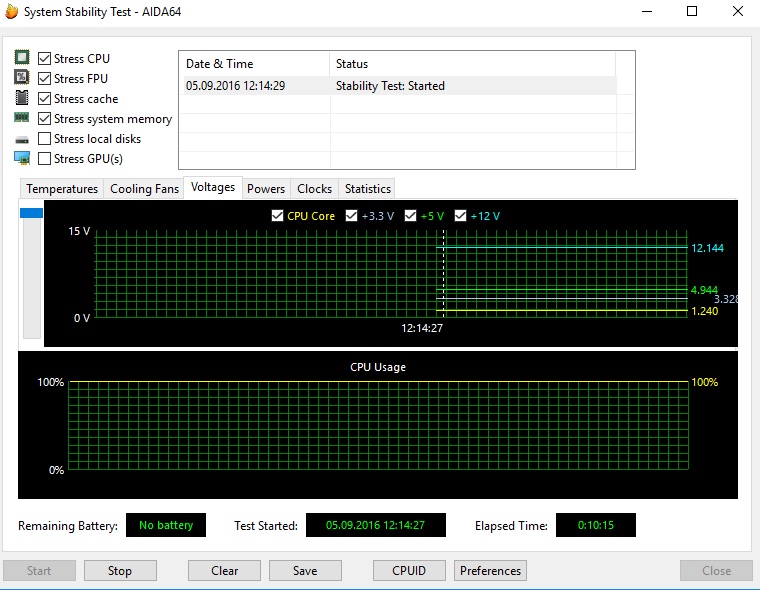Click the 100% value right of CPU graph

704,382
